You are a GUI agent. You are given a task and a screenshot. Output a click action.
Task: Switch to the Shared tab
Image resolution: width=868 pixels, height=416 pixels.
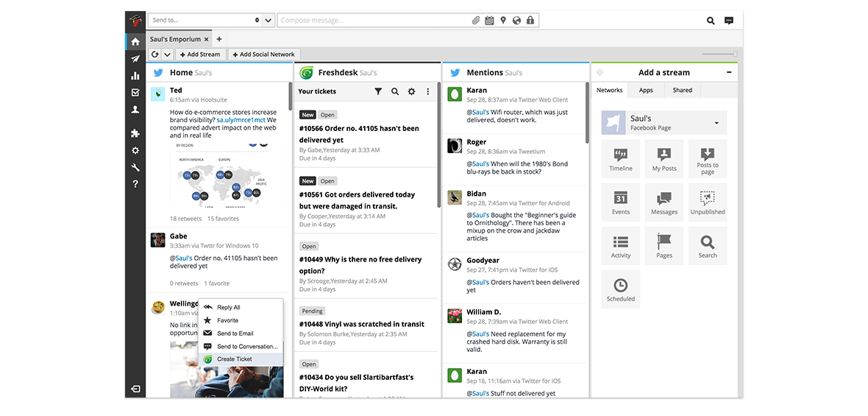point(682,90)
